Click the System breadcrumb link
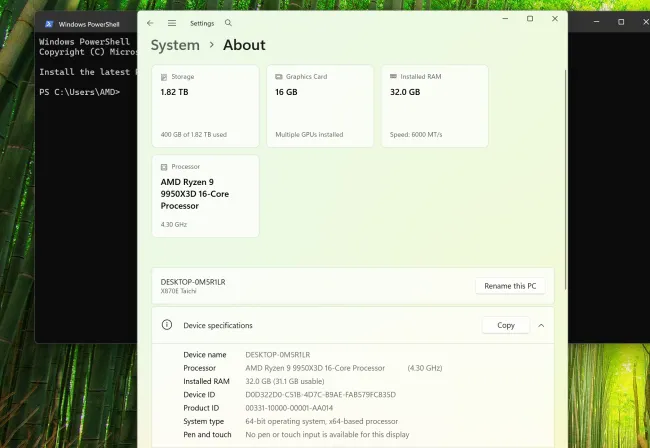This screenshot has height=448, width=650. coord(175,45)
